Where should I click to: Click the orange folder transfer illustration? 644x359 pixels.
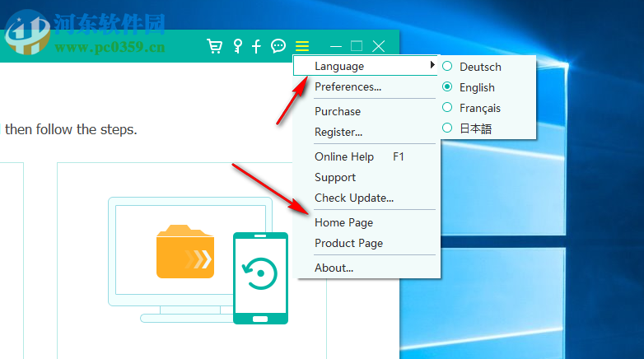(185, 251)
